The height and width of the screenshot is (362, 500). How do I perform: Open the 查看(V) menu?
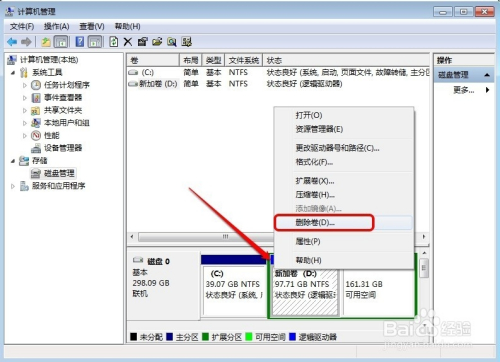coord(92,26)
